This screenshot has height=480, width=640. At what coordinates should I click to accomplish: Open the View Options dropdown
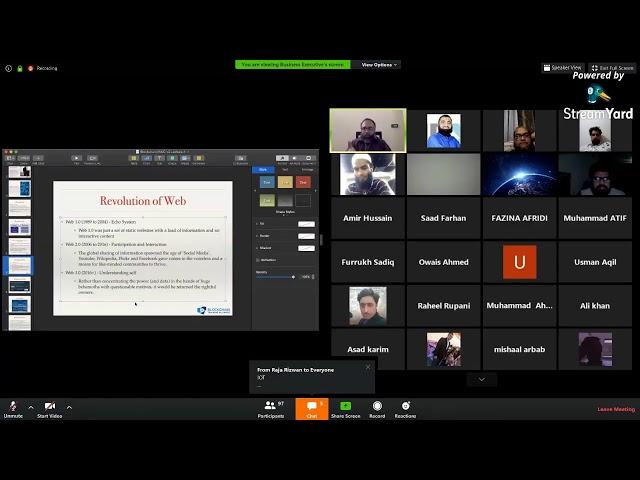(x=378, y=64)
